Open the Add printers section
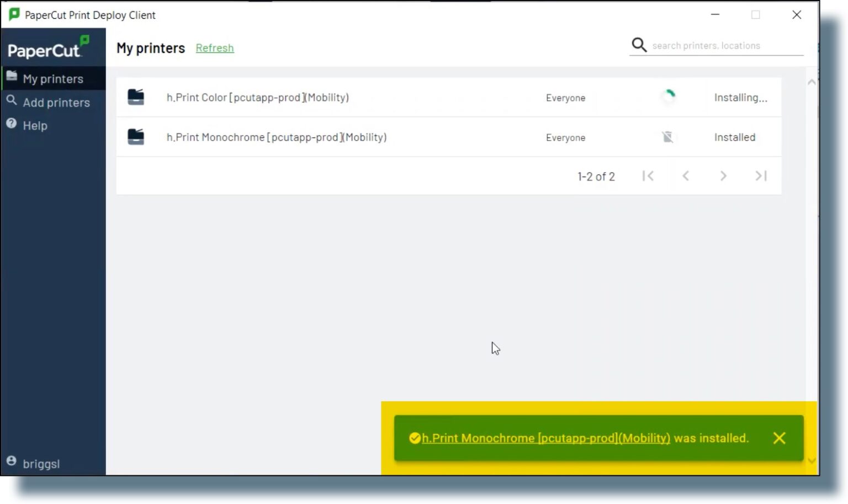848x504 pixels. 55,102
